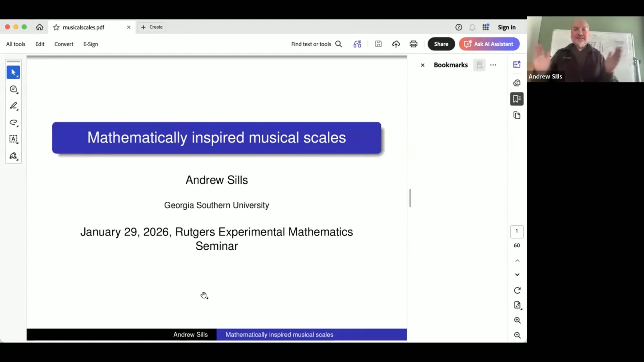Zoom in on the document
Screen dimensions: 644x362
click(517, 320)
